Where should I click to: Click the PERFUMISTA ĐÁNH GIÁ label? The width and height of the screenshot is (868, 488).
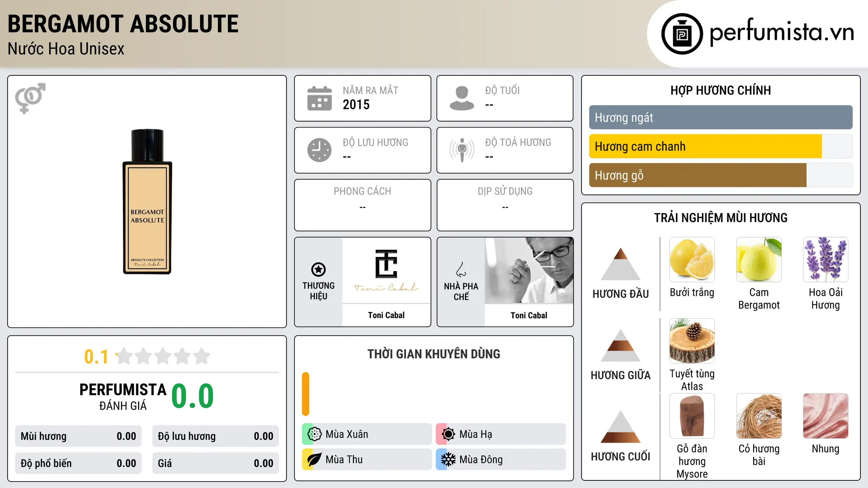tap(123, 396)
